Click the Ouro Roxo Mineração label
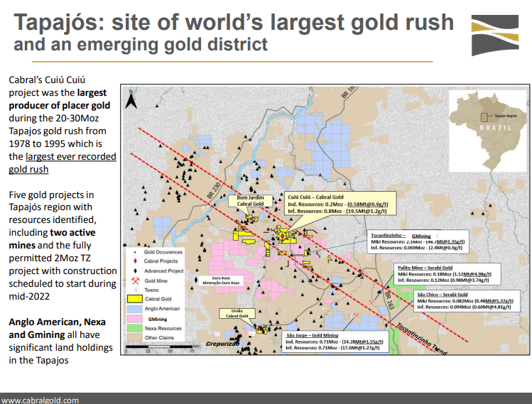 coord(221,280)
